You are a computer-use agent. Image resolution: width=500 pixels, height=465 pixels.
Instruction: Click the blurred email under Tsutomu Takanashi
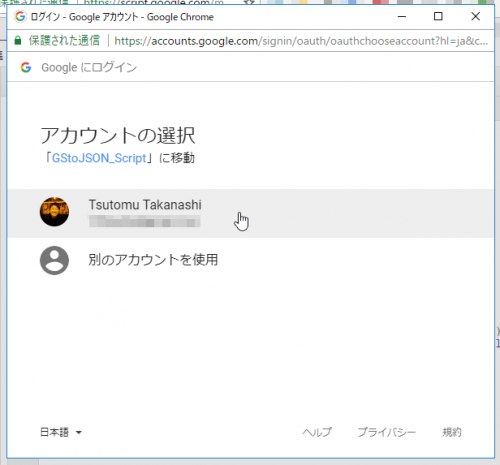(x=144, y=221)
